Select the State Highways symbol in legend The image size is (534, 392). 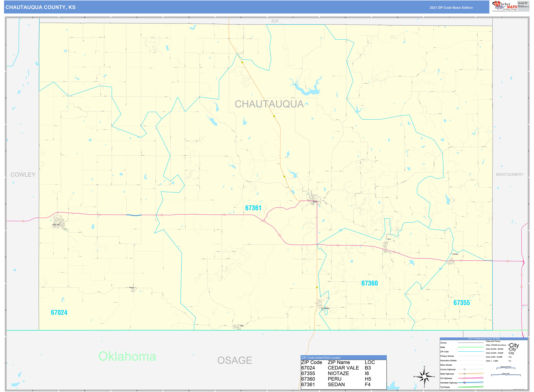(x=464, y=374)
